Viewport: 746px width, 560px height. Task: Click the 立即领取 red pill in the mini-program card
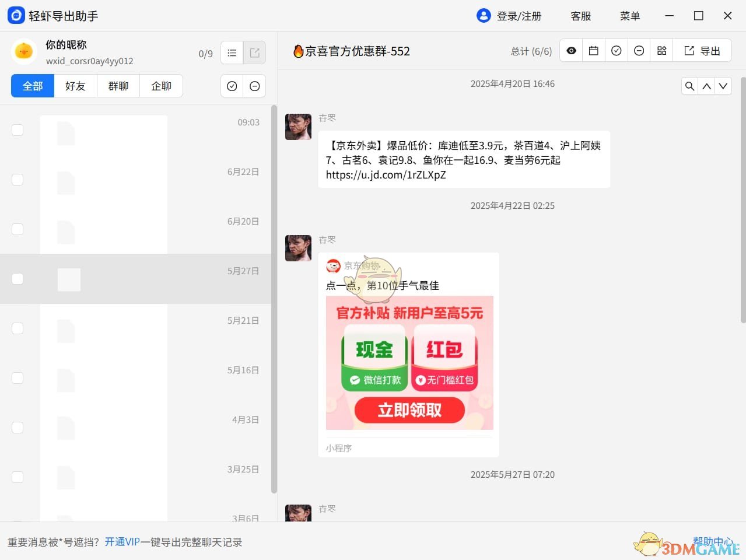tap(409, 410)
